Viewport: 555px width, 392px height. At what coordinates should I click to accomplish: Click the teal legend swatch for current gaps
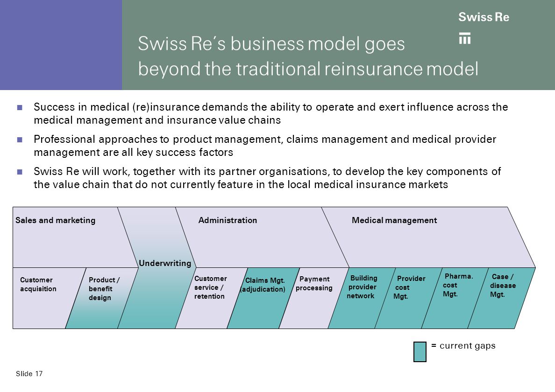pos(420,352)
